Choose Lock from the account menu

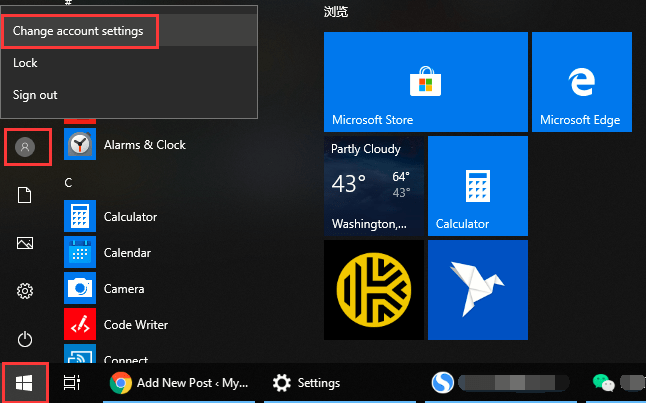[129, 63]
